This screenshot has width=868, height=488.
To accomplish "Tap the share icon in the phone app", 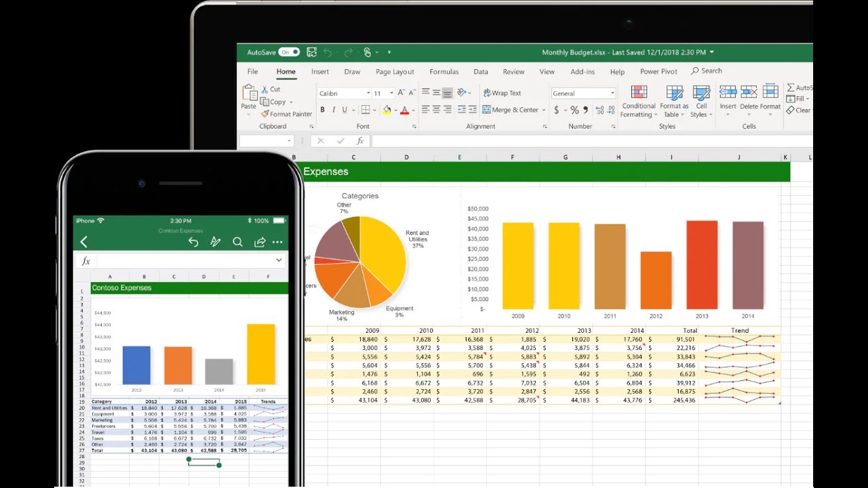I will click(259, 242).
